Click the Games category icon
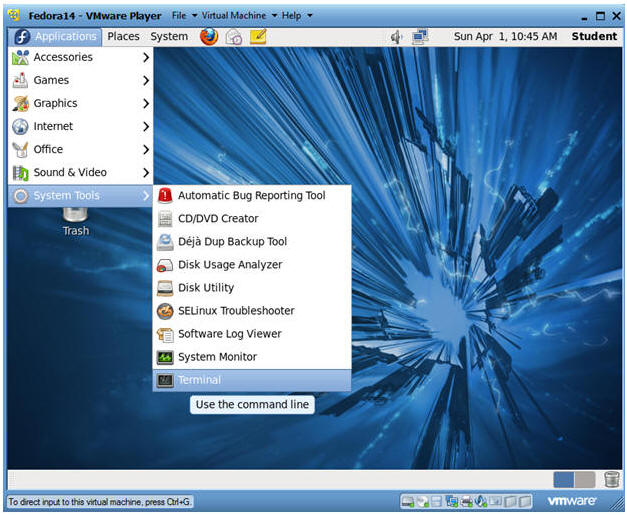Image resolution: width=627 pixels, height=515 pixels. click(20, 80)
